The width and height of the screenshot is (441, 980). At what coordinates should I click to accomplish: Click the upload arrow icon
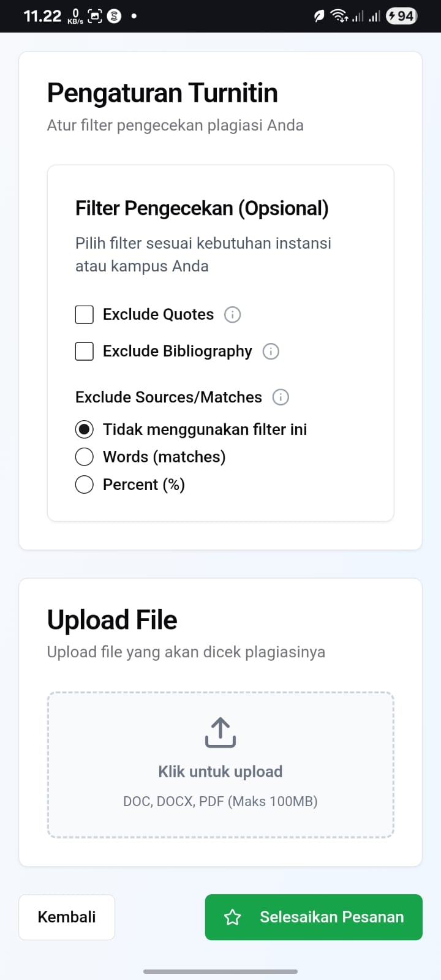pyautogui.click(x=221, y=733)
